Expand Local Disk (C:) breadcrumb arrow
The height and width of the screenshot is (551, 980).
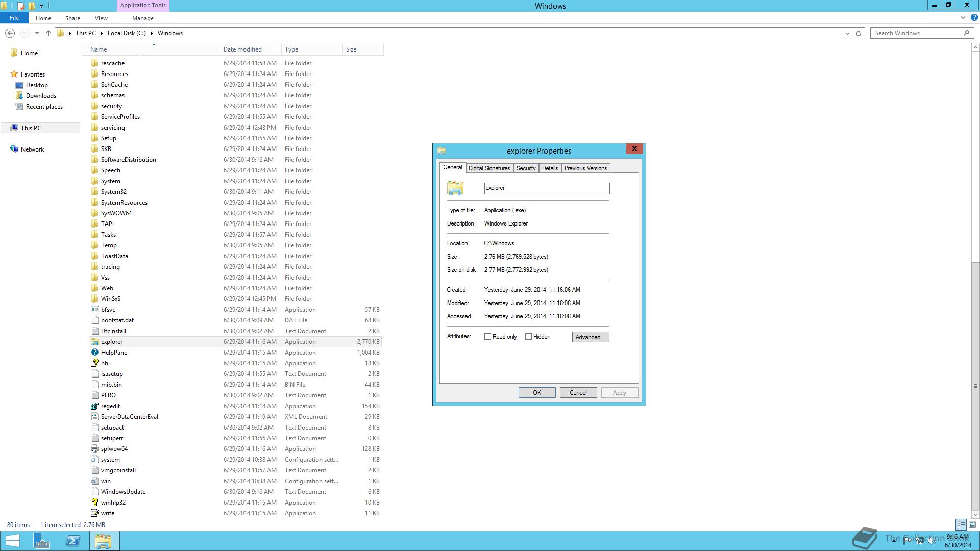coord(152,33)
